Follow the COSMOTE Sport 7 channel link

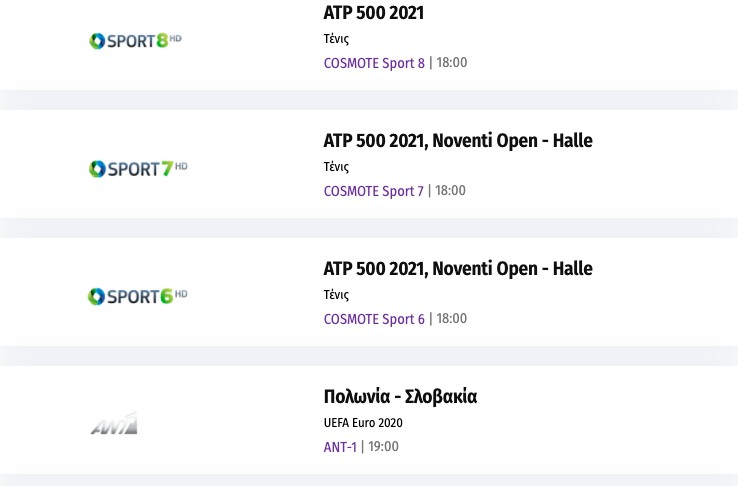pos(374,191)
